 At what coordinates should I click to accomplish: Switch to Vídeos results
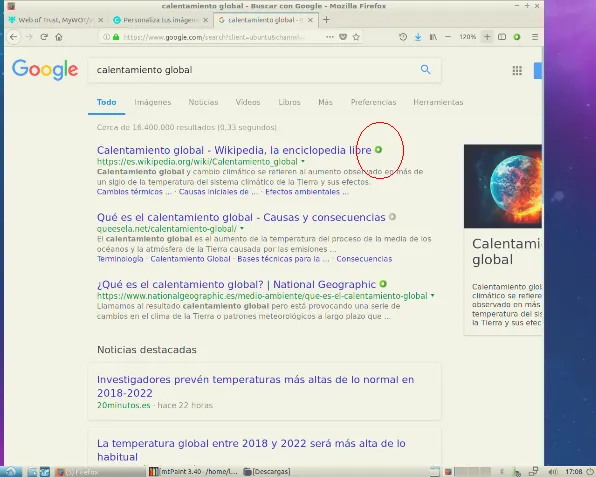[248, 102]
